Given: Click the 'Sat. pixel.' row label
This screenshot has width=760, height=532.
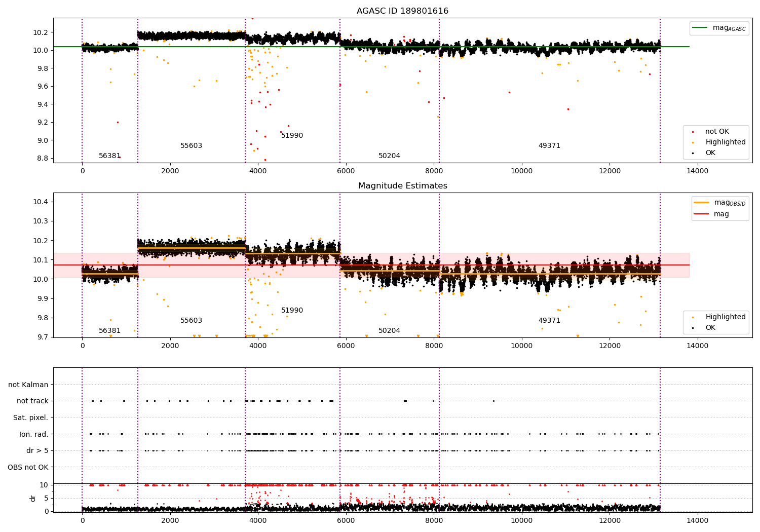Looking at the screenshot, I should 31,418.
